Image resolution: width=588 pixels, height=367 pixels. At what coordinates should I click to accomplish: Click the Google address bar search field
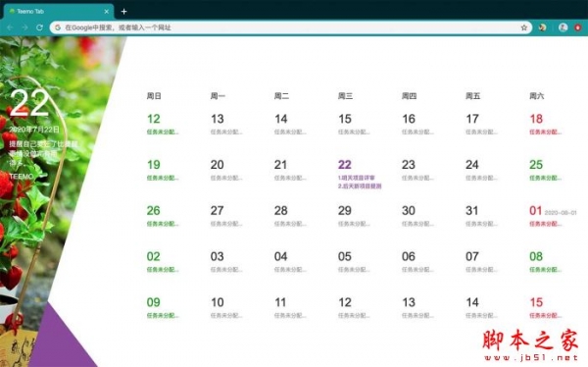(291, 27)
